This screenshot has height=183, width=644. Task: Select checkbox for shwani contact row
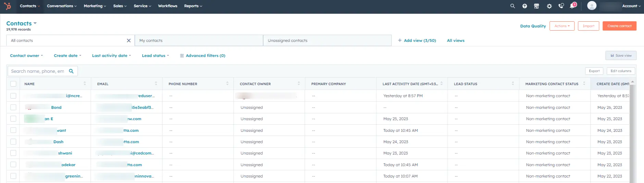13,153
